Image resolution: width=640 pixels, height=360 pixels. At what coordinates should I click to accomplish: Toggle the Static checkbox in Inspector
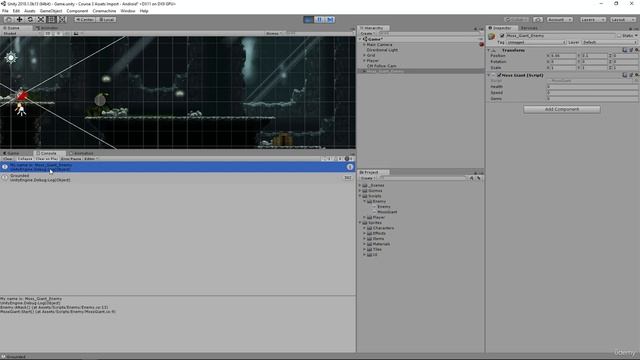pyautogui.click(x=619, y=36)
